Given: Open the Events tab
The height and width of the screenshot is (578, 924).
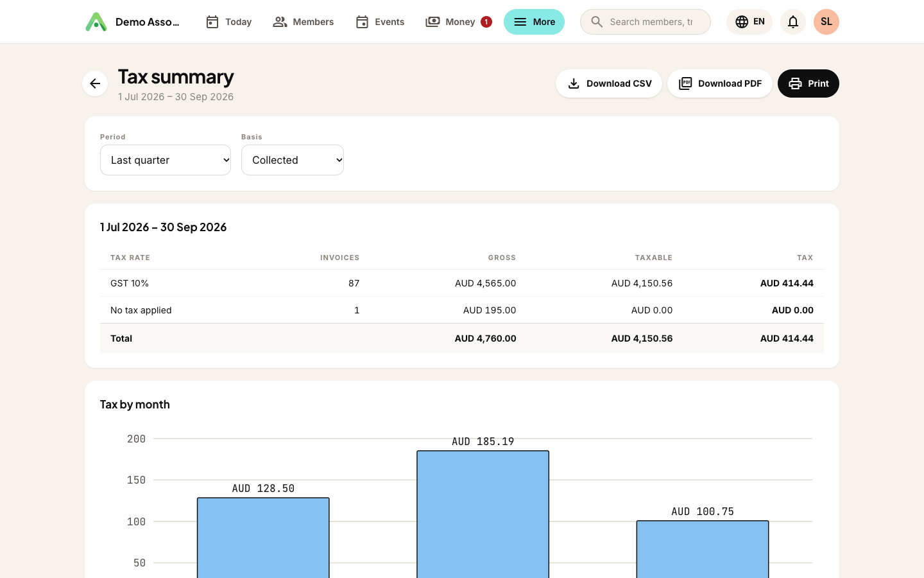Looking at the screenshot, I should pyautogui.click(x=380, y=22).
